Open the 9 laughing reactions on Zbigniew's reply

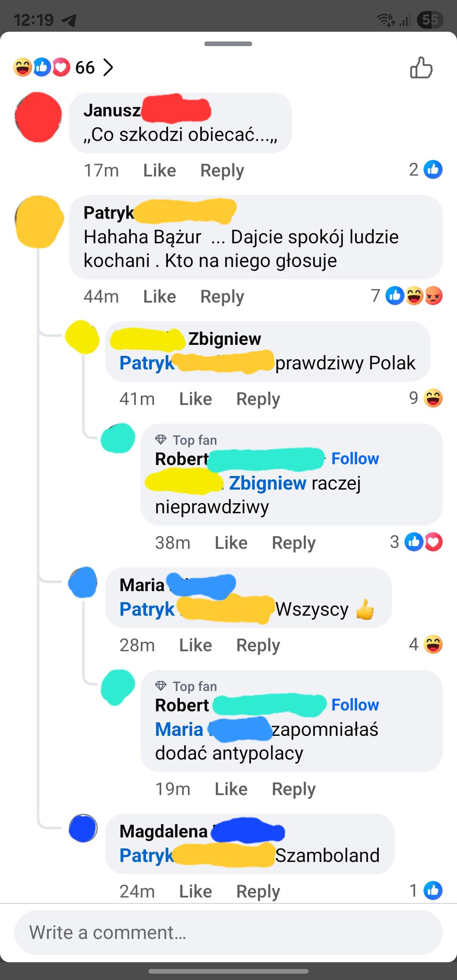click(x=426, y=398)
